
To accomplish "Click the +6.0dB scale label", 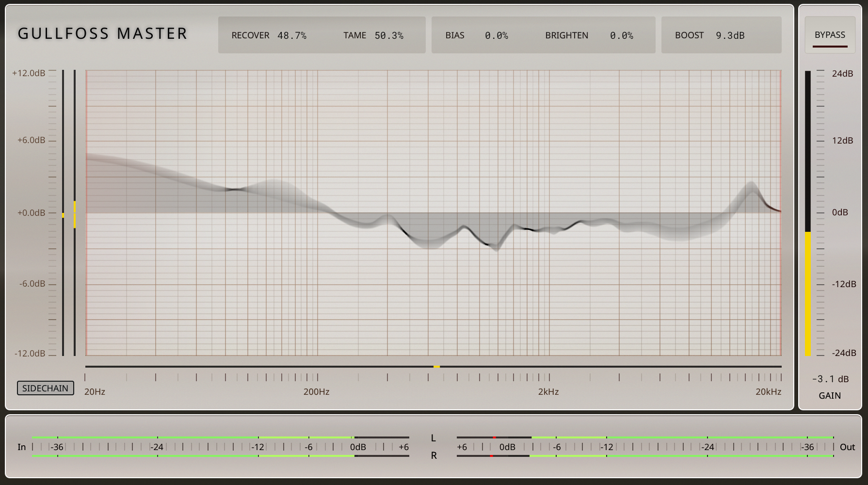I will tap(31, 140).
